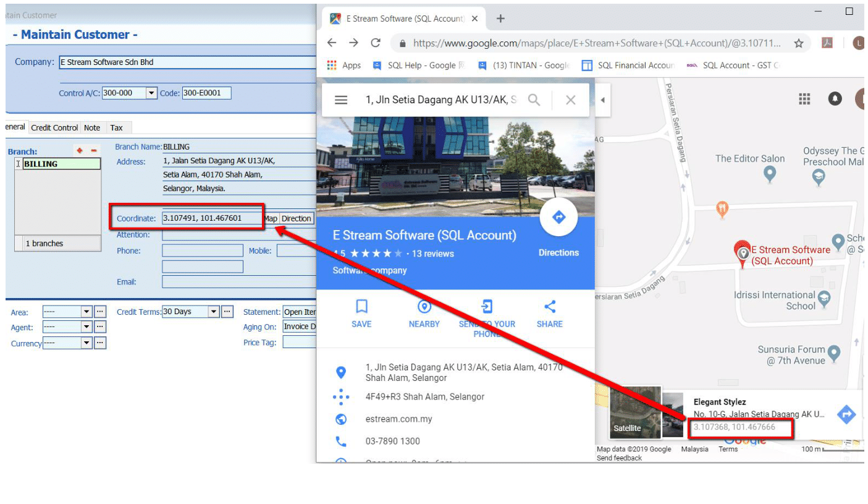Viewport: 868px width, 504px height.
Task: Expand the Control A/C dropdown
Action: tap(151, 93)
